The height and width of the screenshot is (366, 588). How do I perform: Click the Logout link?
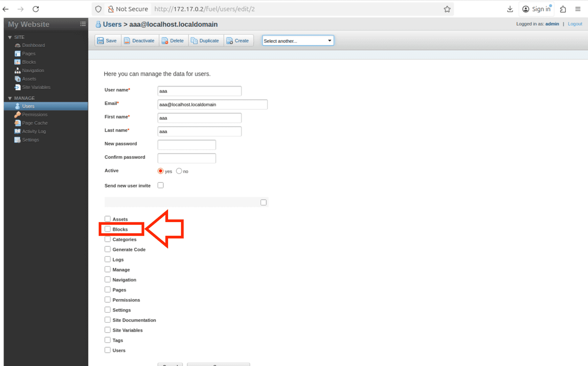pyautogui.click(x=575, y=24)
